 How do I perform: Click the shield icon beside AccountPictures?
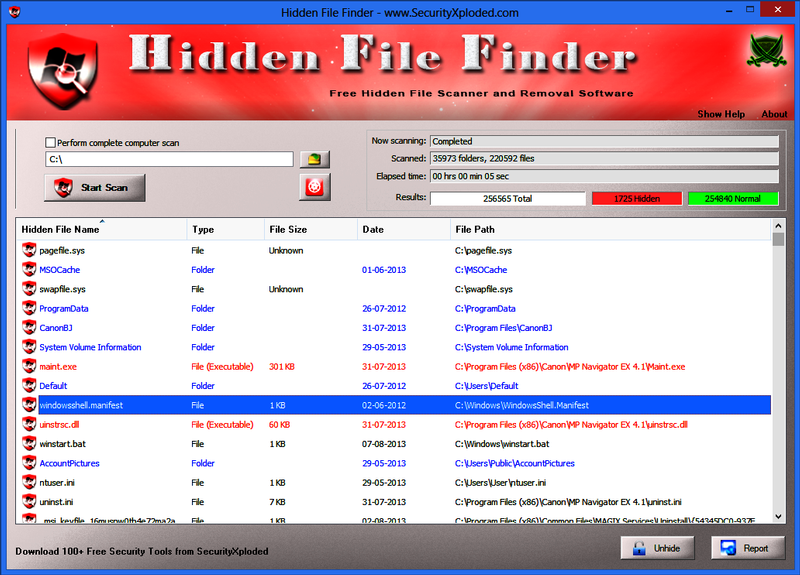click(29, 463)
